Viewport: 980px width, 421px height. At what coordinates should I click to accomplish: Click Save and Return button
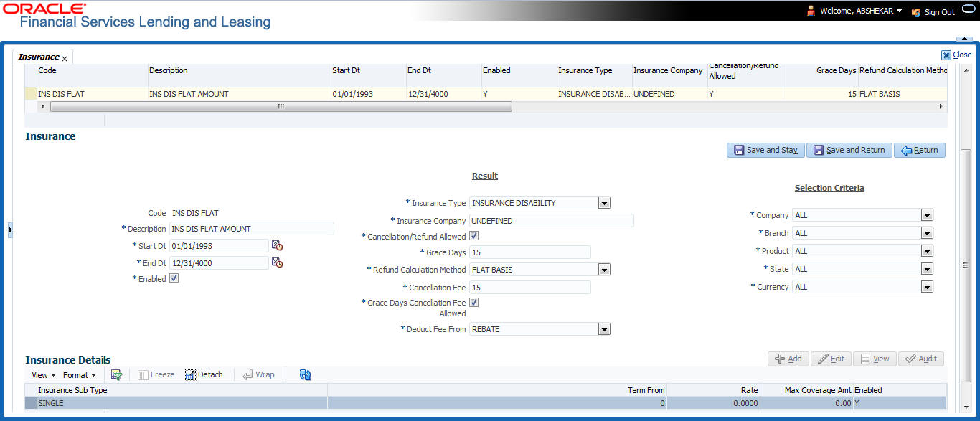849,150
